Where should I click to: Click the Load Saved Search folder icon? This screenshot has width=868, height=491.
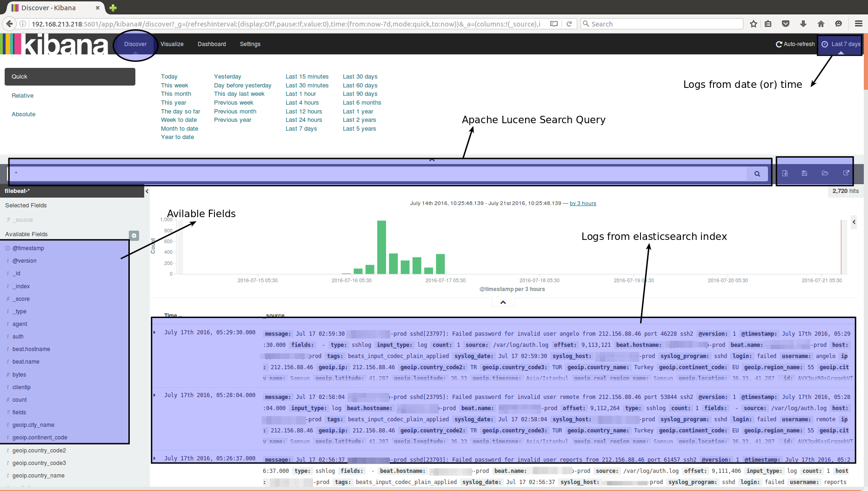click(x=825, y=173)
